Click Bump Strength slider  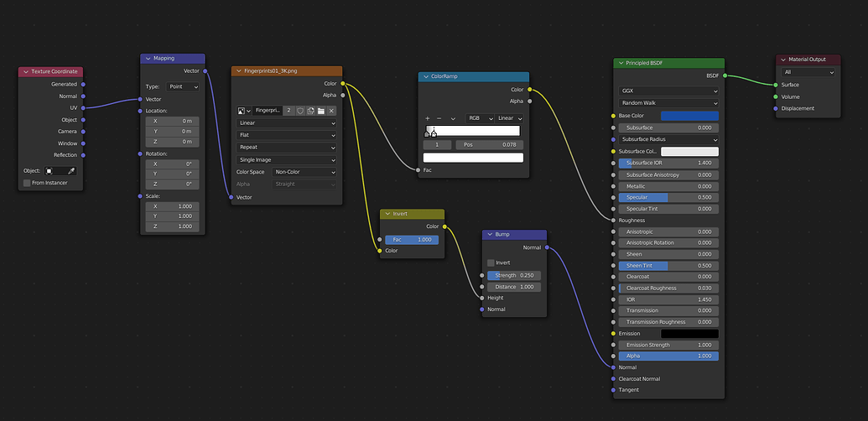point(514,276)
